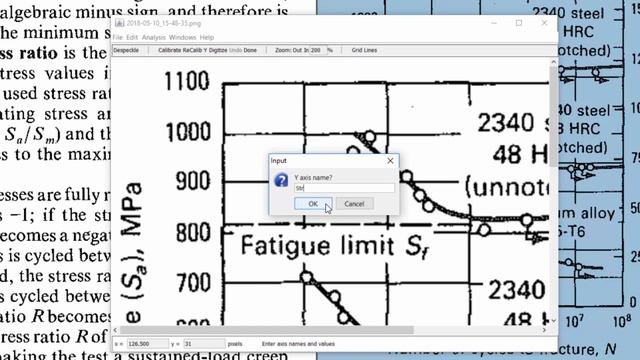Click the MPa axis unit label
The width and height of the screenshot is (640, 360).
click(133, 210)
